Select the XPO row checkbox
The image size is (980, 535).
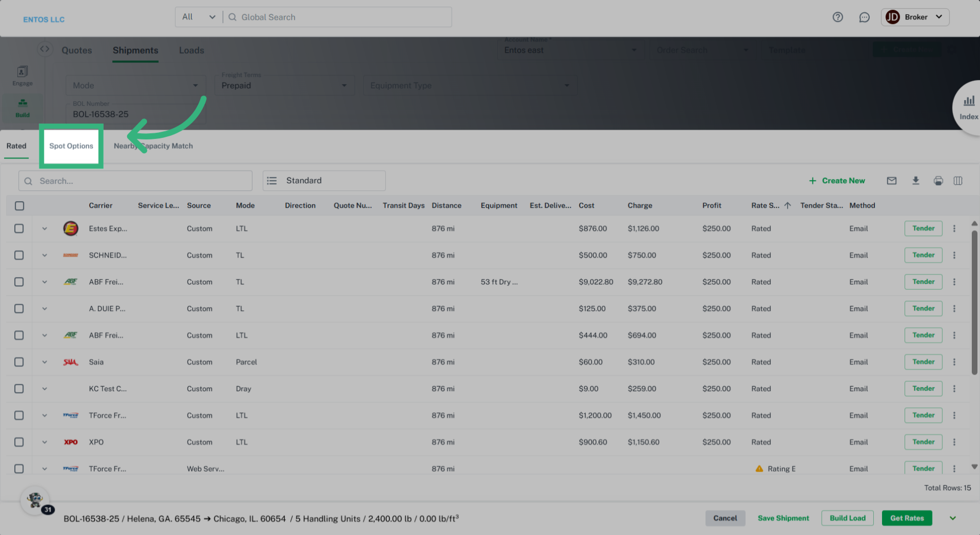click(19, 442)
